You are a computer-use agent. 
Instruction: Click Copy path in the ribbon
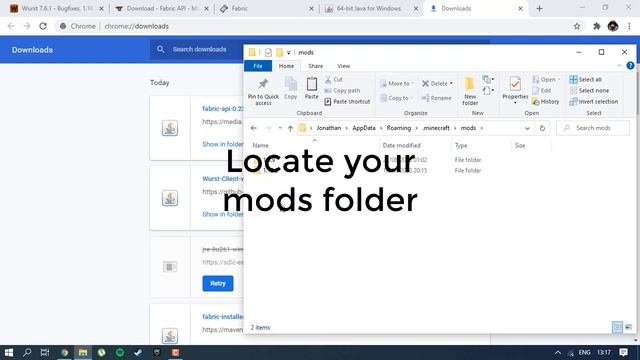click(342, 91)
